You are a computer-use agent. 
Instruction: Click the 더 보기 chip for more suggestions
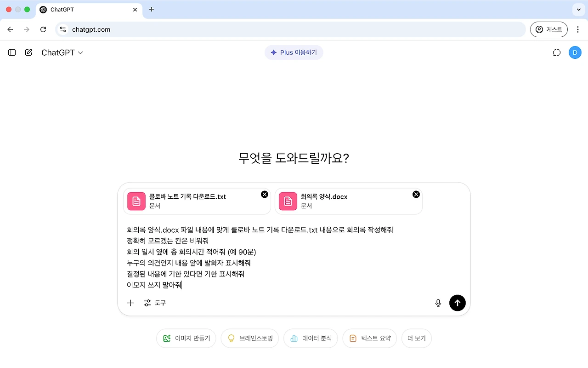417,338
